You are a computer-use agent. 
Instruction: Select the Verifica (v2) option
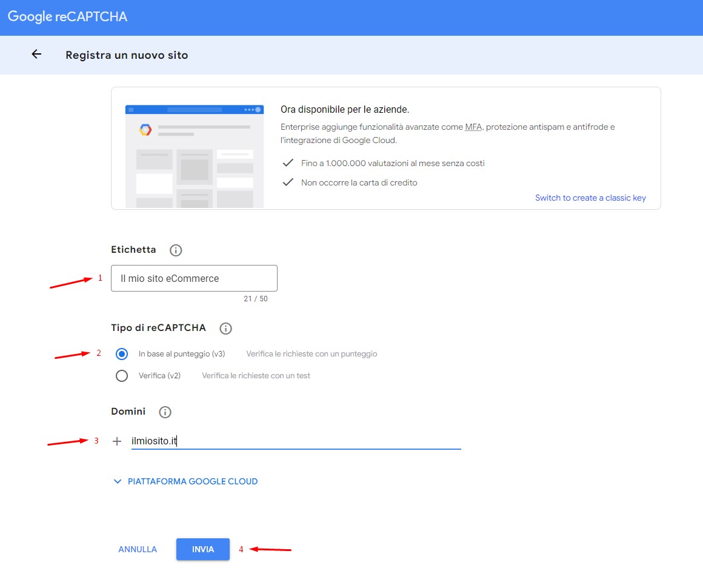coord(121,375)
